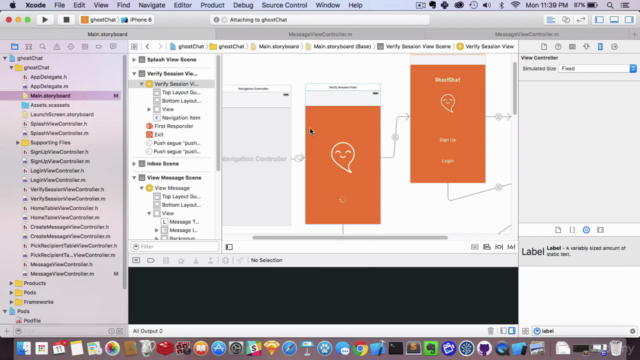
Task: Click the Sign Up button in storyboard
Action: (x=448, y=140)
